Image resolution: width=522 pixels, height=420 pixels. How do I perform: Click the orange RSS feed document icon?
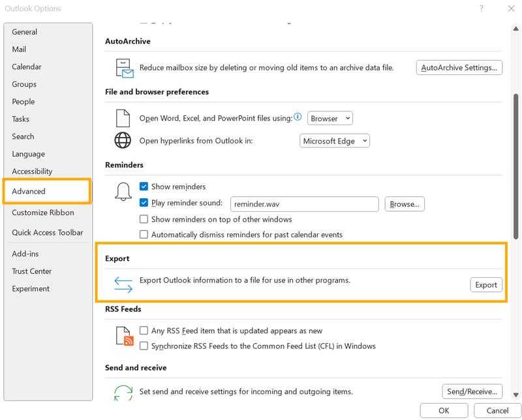[x=125, y=336]
